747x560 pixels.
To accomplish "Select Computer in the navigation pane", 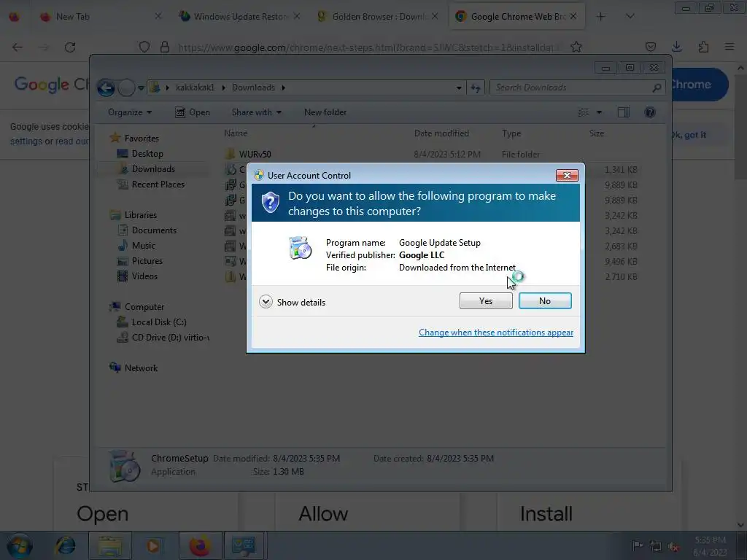I will coord(144,307).
